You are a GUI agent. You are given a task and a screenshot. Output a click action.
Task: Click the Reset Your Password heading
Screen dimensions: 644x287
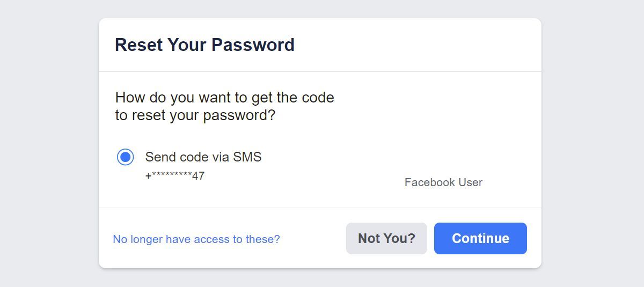coord(204,45)
